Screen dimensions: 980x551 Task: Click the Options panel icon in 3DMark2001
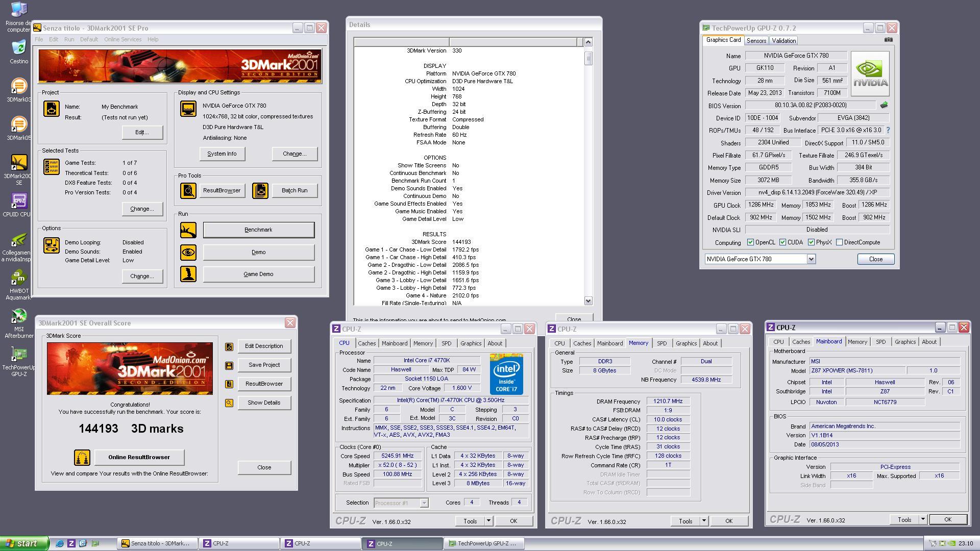tap(52, 245)
